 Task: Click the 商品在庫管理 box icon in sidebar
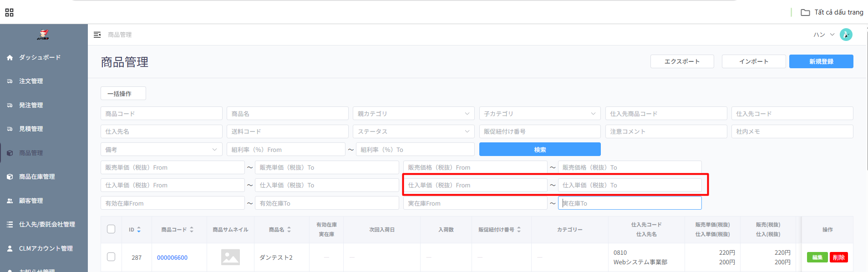pyautogui.click(x=10, y=177)
